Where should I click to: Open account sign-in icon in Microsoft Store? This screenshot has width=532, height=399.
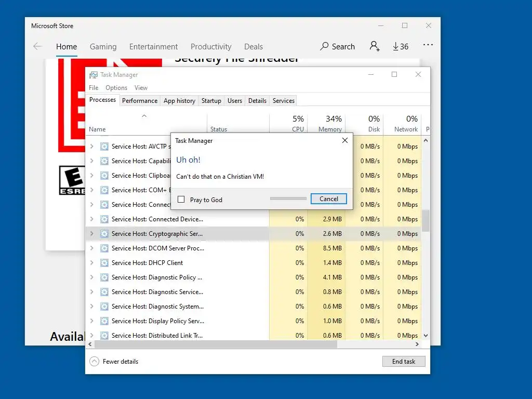(x=374, y=46)
